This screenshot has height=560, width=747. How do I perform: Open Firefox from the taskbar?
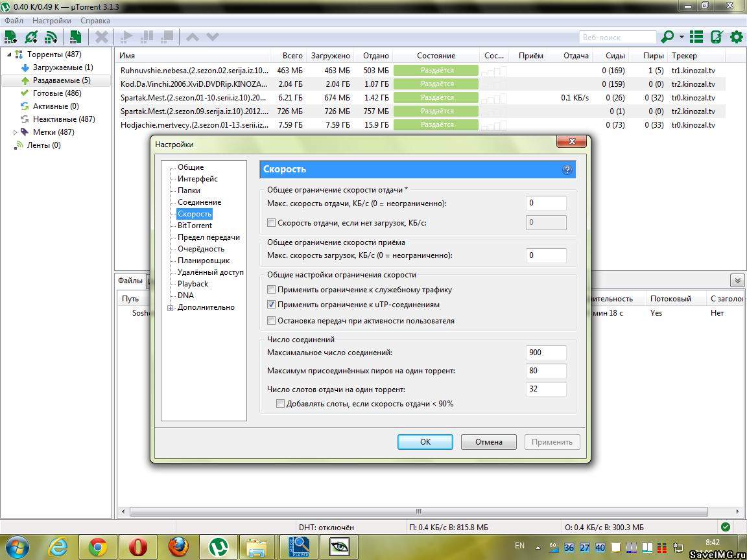click(x=178, y=547)
